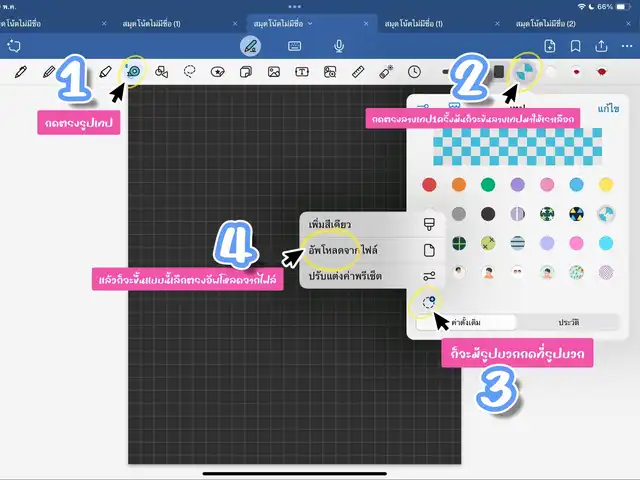Pick the Highlighter tool
Viewport: 640px width, 480px height.
[104, 72]
